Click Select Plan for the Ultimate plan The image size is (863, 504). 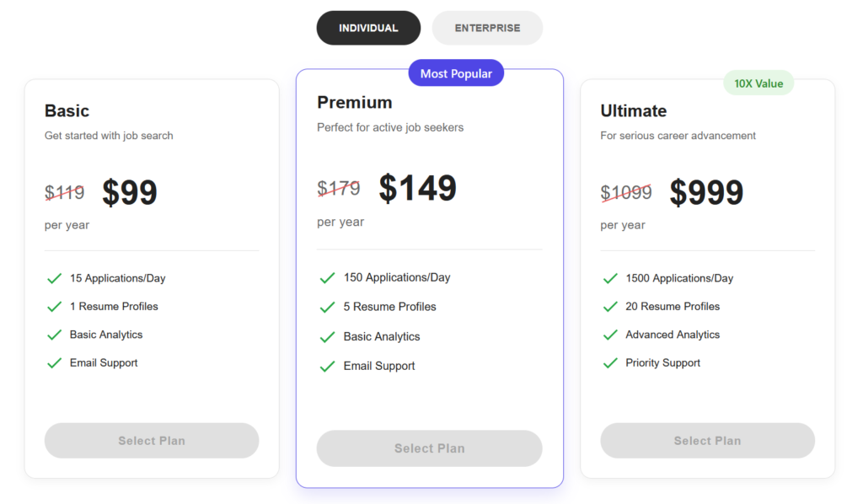[707, 440]
